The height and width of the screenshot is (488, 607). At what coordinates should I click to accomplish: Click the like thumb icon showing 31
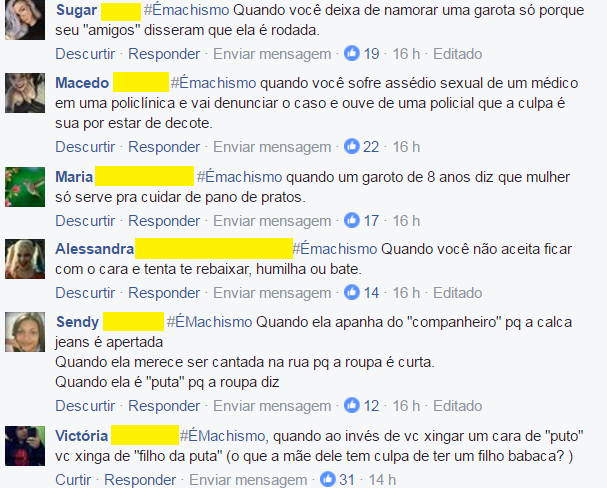pos(328,479)
